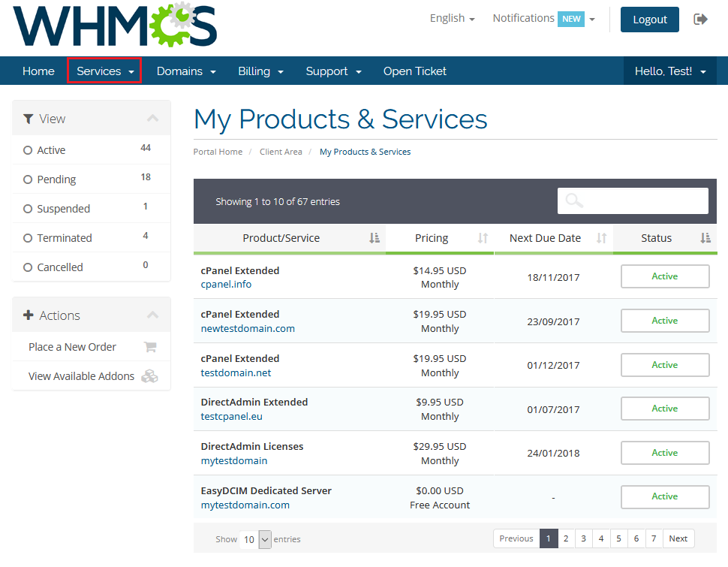Image resolution: width=728 pixels, height=567 pixels.
Task: Go to Previous page
Action: 516,538
